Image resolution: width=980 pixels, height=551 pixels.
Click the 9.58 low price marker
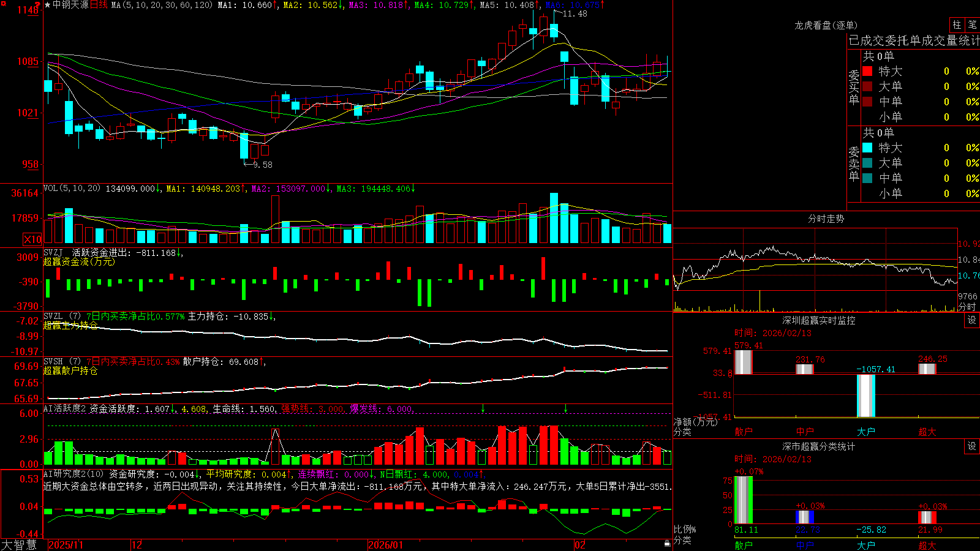coord(262,164)
